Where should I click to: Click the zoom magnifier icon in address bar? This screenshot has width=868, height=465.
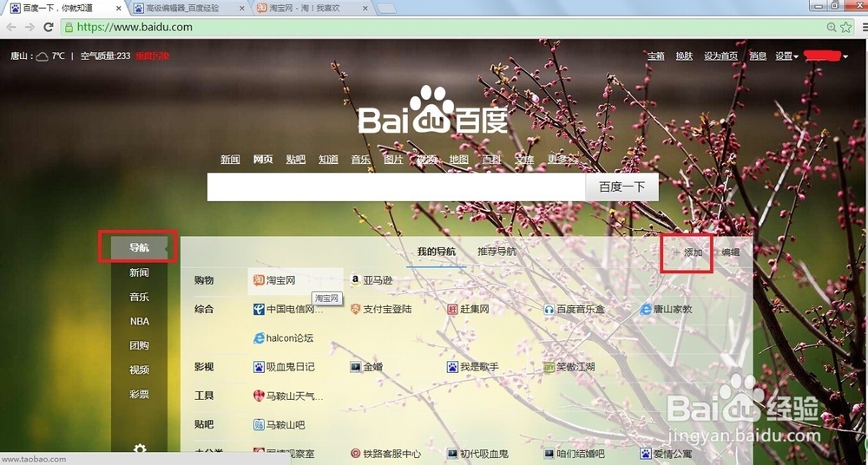point(832,27)
